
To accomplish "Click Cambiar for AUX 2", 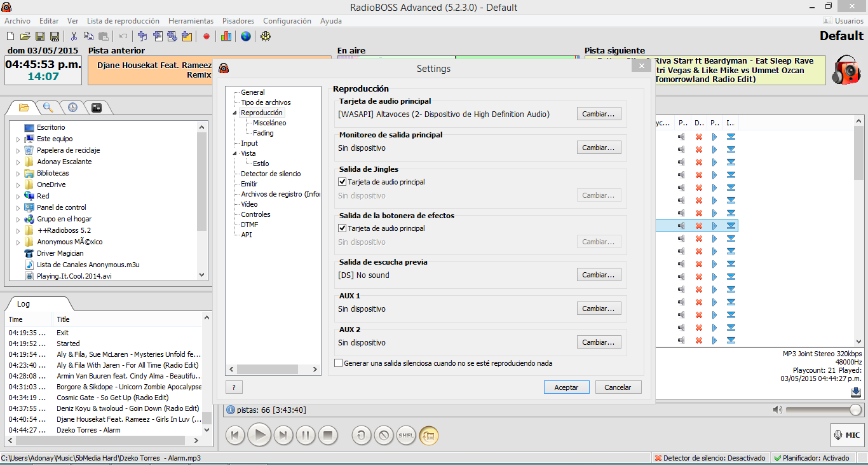I will point(599,342).
